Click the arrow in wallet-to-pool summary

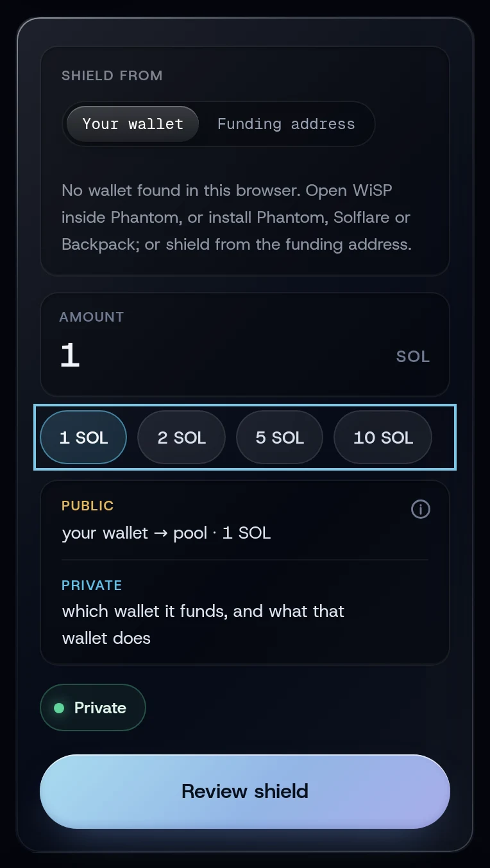point(161,533)
